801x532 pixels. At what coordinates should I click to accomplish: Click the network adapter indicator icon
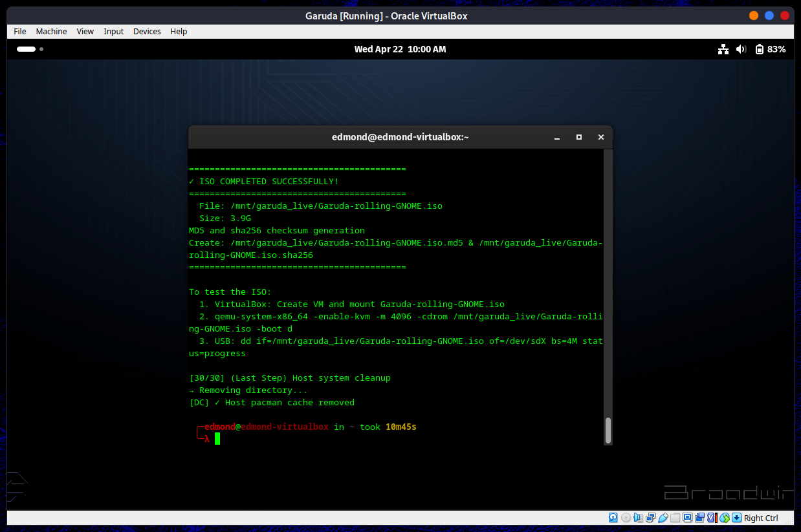pos(651,518)
